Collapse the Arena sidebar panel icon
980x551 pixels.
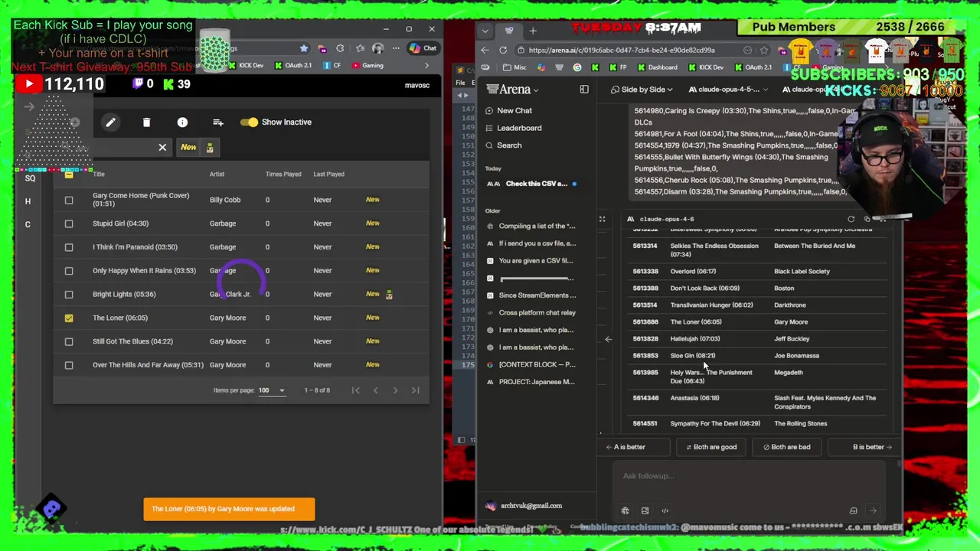(584, 90)
